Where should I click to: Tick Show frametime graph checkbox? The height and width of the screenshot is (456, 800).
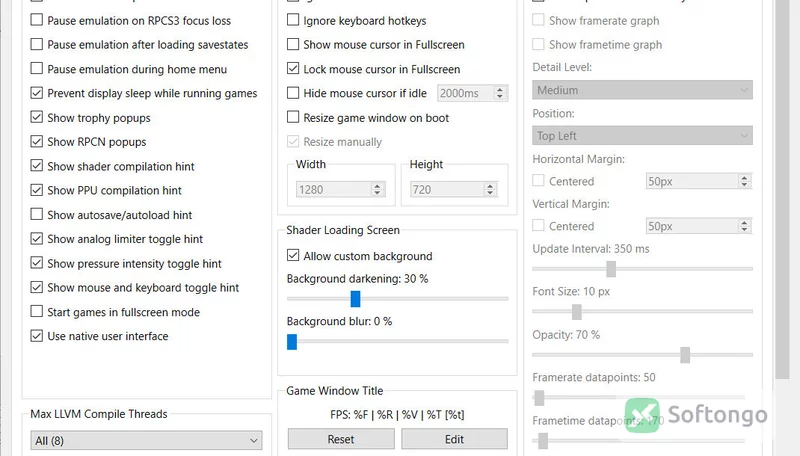coord(538,44)
